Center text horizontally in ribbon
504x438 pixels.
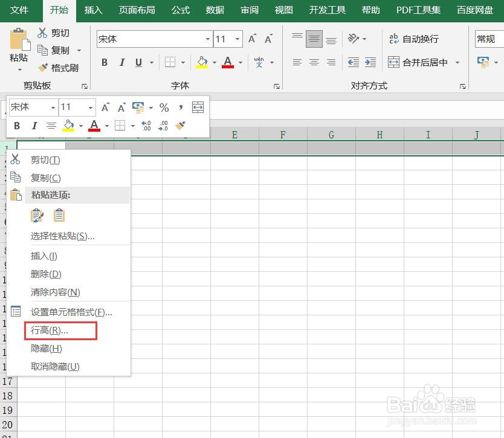click(x=314, y=62)
